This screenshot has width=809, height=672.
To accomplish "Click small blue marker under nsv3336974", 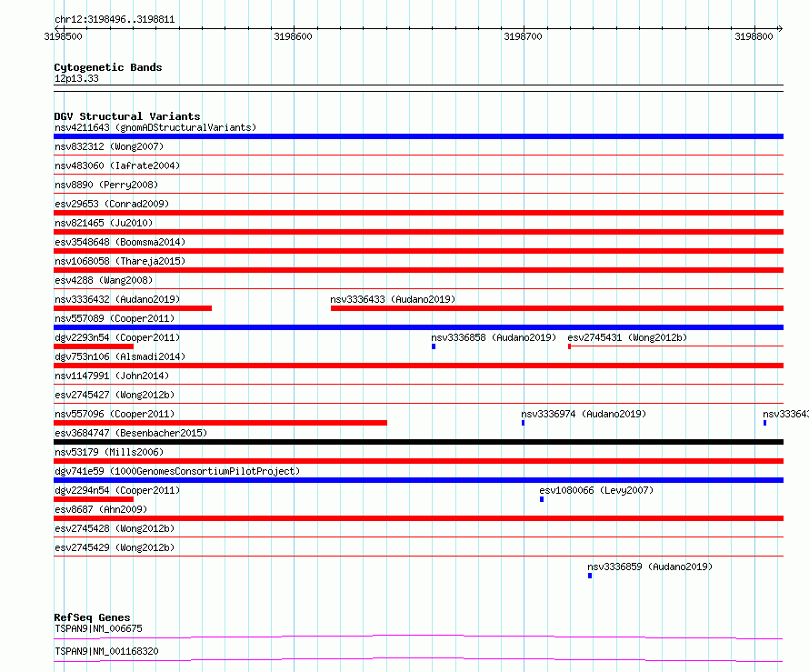I will (x=524, y=423).
